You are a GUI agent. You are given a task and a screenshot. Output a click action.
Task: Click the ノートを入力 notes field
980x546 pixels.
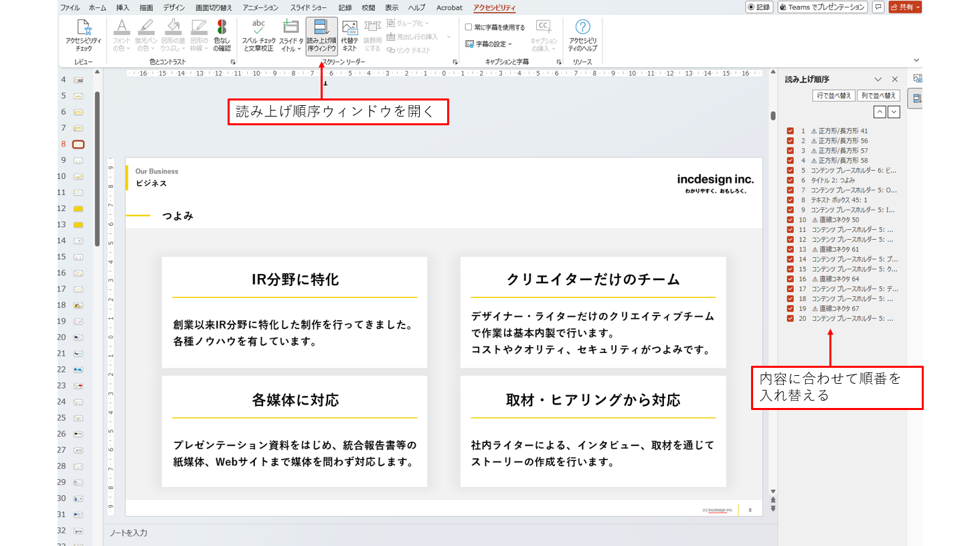[x=129, y=533]
